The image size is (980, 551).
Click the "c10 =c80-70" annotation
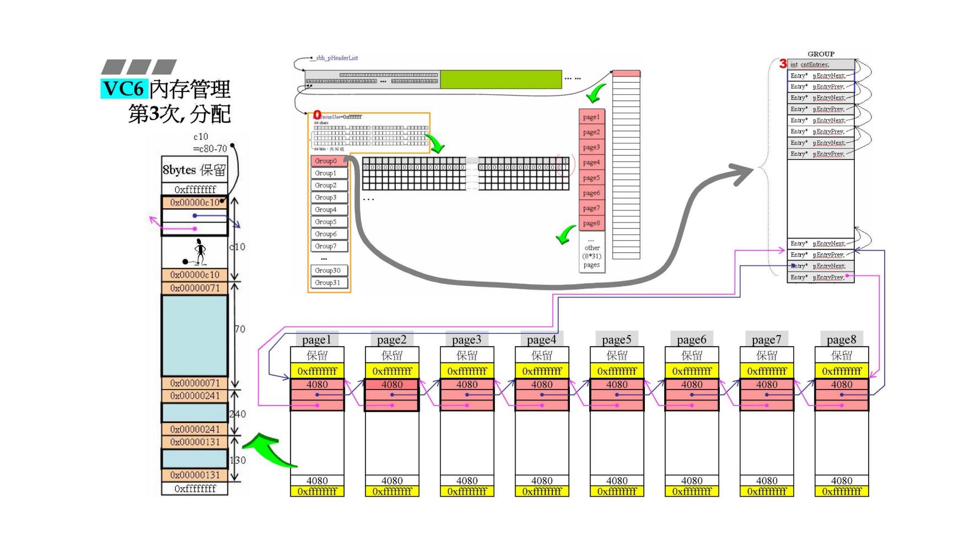pos(209,143)
